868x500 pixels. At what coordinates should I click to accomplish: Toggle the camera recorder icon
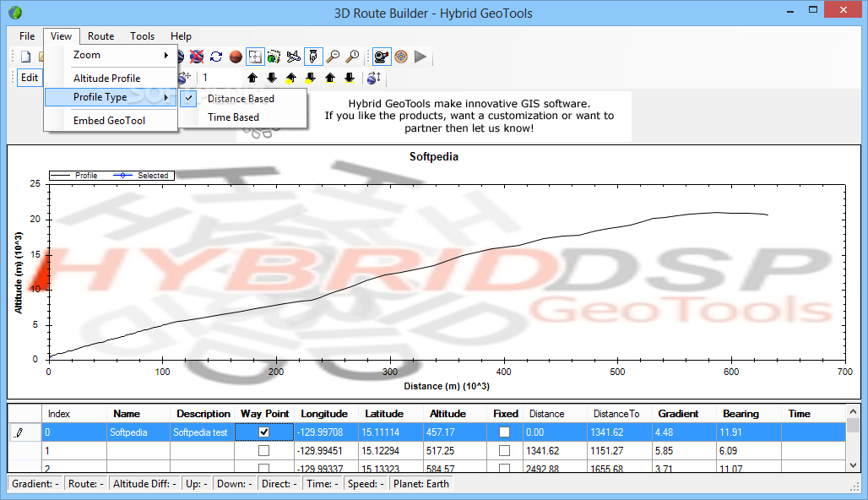pyautogui.click(x=382, y=57)
